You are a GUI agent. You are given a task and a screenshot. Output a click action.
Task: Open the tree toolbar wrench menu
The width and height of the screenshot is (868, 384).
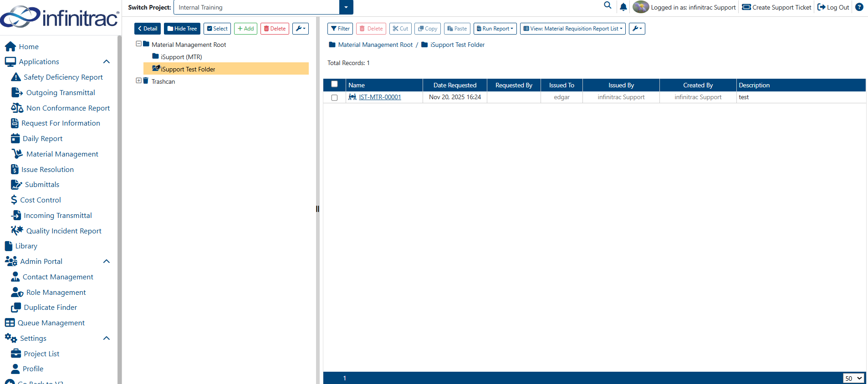[x=301, y=29]
